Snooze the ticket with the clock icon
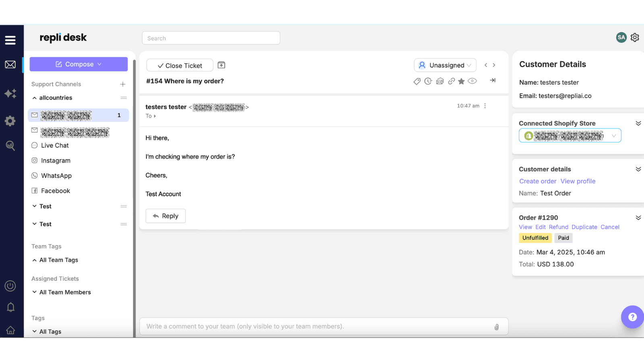Image resolution: width=644 pixels, height=362 pixels. coord(428,81)
